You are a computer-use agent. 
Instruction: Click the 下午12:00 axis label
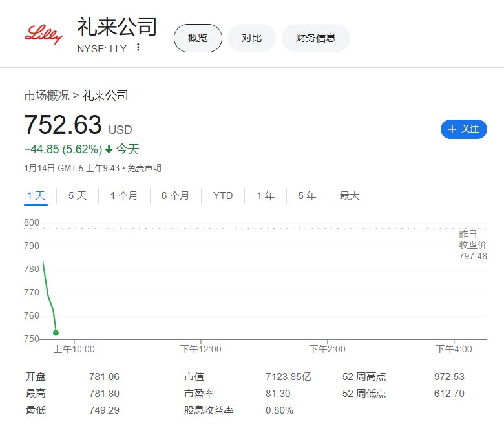pyautogui.click(x=200, y=349)
